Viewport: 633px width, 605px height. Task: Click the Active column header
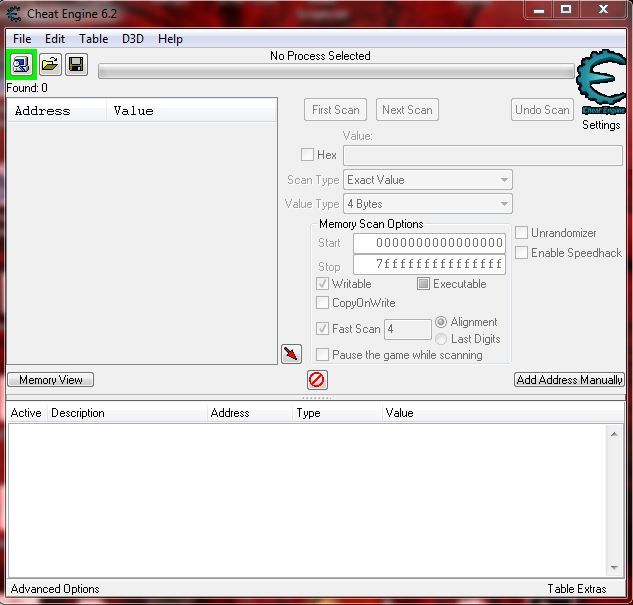[27, 413]
